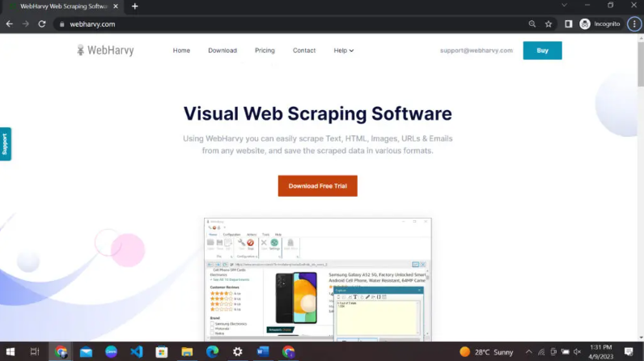This screenshot has width=644, height=361.
Task: Expand the Help dropdown menu
Action: (x=344, y=50)
